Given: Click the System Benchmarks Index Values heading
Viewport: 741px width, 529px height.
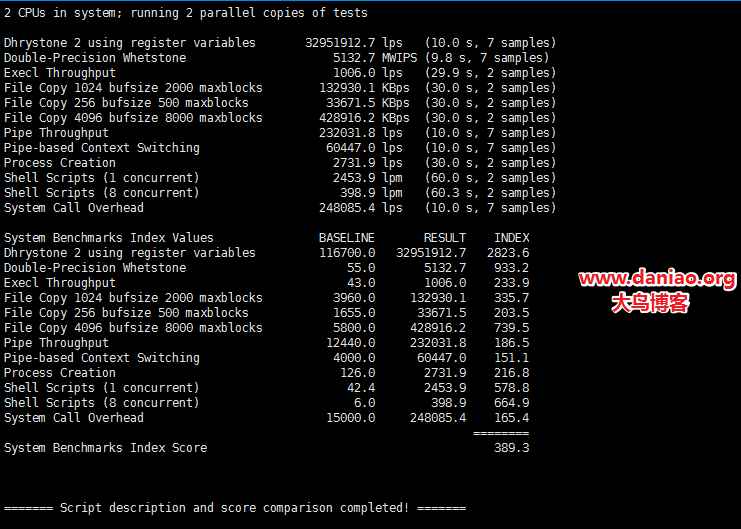Looking at the screenshot, I should (109, 238).
